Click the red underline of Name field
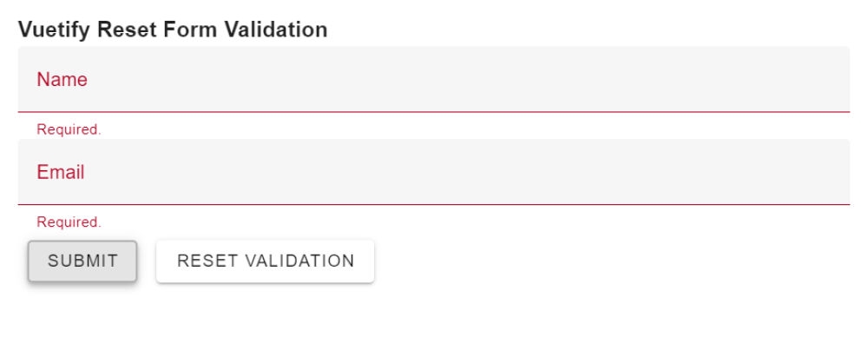The height and width of the screenshot is (364, 868). click(433, 112)
